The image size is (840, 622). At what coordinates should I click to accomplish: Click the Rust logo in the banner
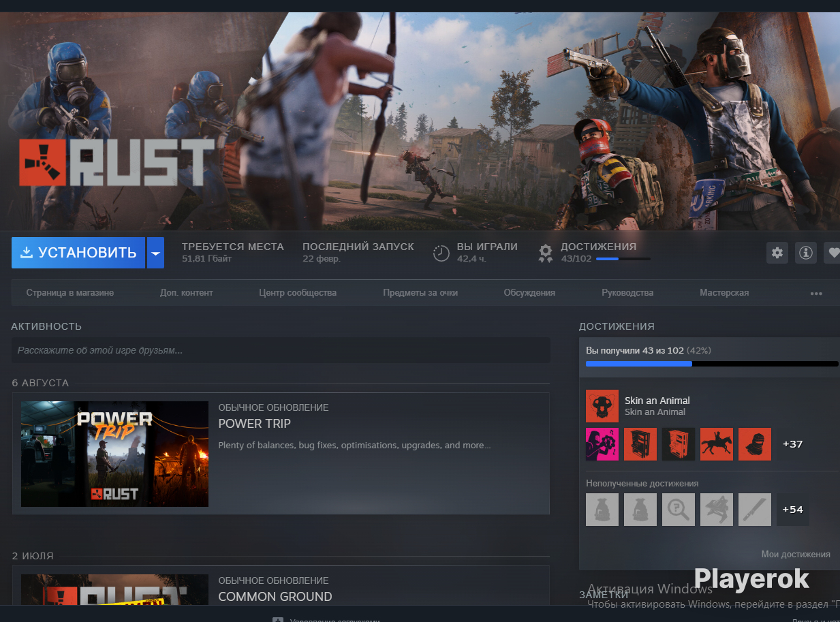click(116, 164)
